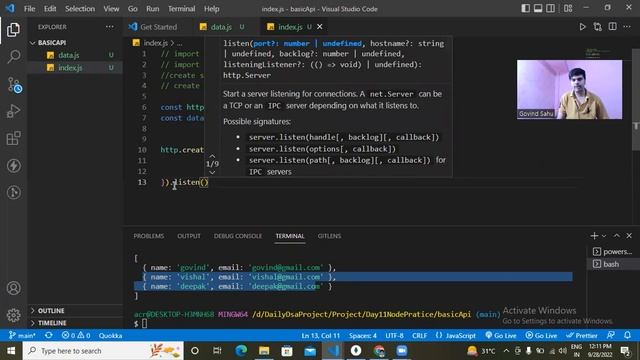Show next signature in hint popup
Image resolution: width=640 pixels, height=360 pixels.
point(212,172)
